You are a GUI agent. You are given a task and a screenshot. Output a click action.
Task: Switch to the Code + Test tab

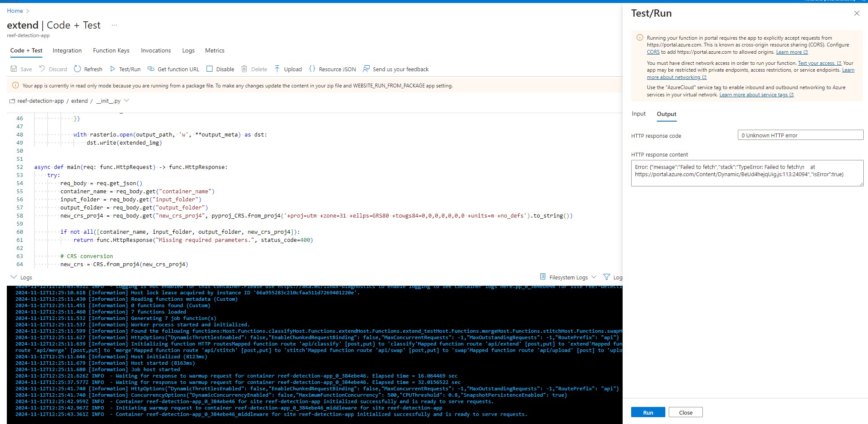click(26, 50)
